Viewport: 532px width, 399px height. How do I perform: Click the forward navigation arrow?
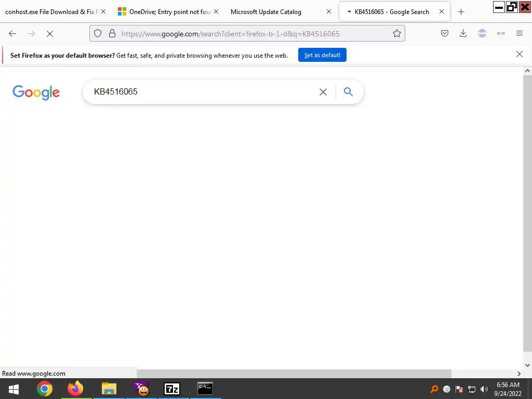coord(31,34)
